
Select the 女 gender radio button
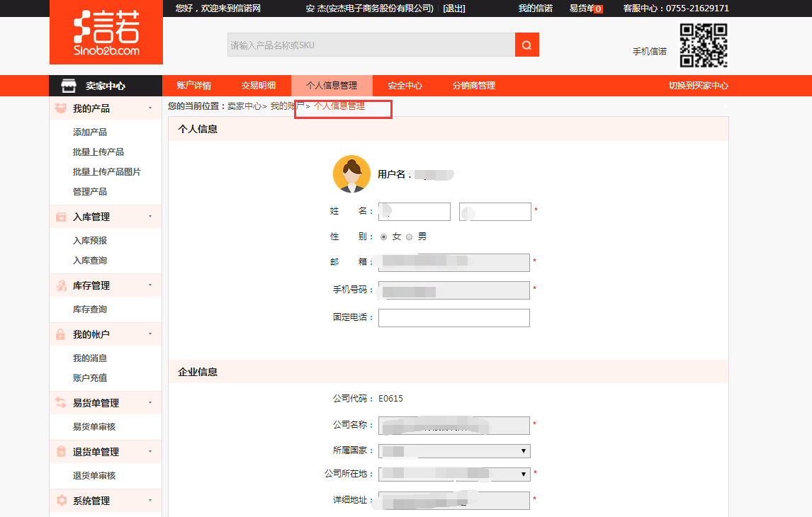[x=384, y=237]
